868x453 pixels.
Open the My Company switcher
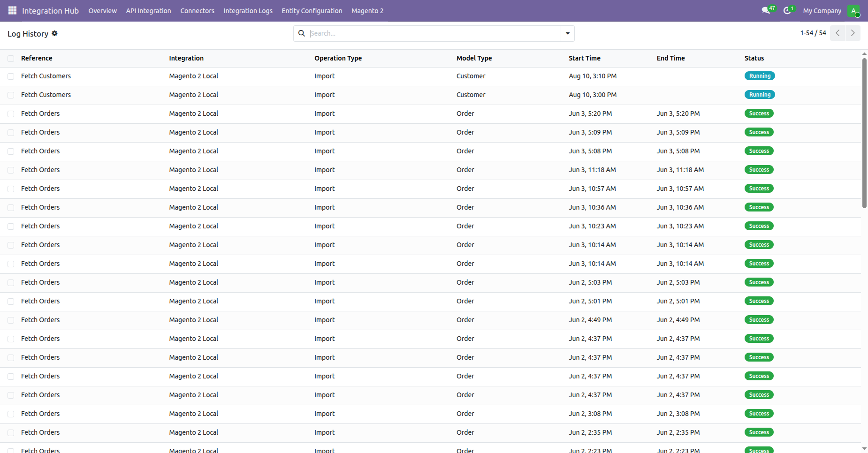[x=822, y=11]
